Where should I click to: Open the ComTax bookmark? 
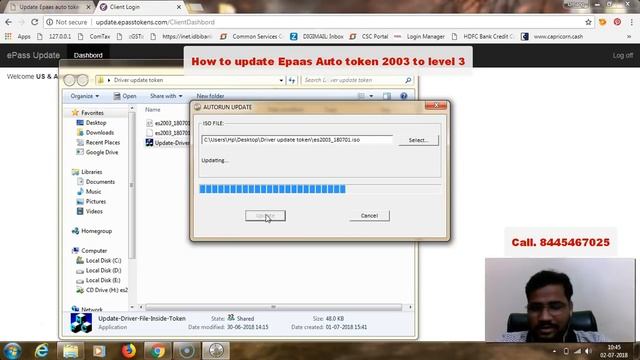pyautogui.click(x=94, y=36)
